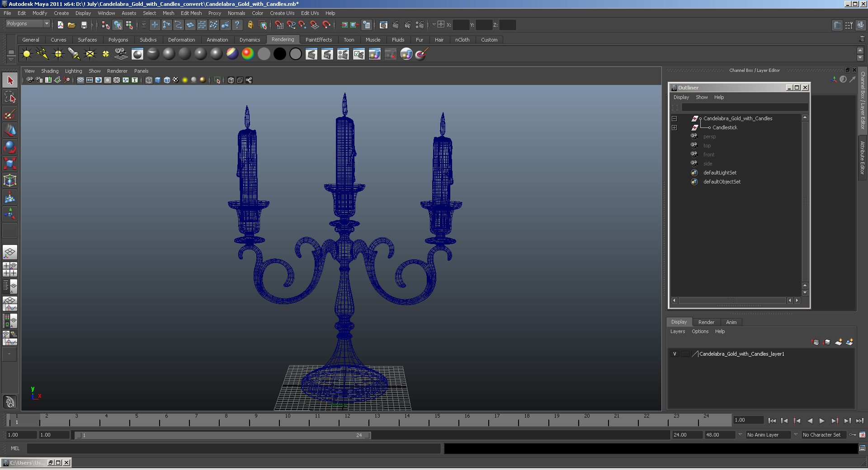This screenshot has height=470, width=868.
Task: Assign layered shader striped sphere icon
Action: [x=232, y=54]
